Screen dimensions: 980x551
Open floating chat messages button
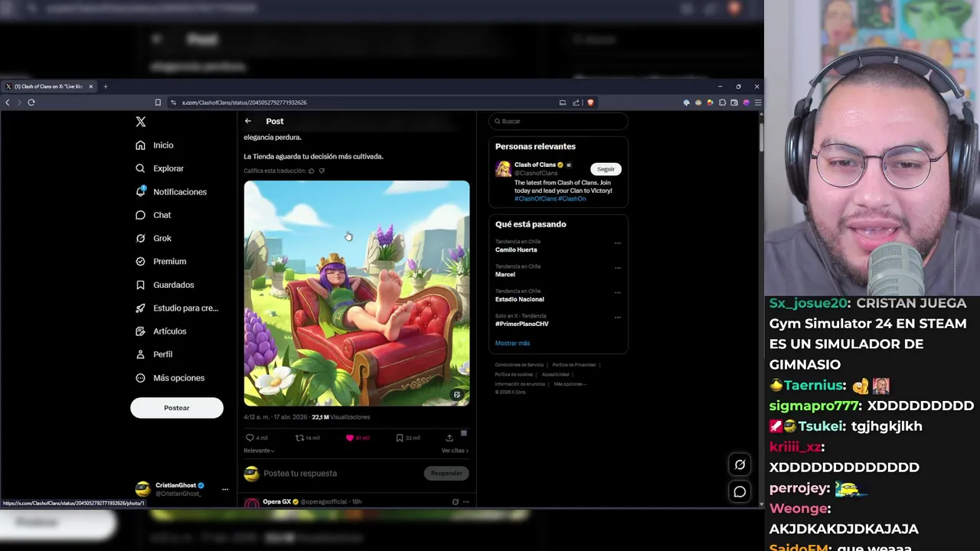pos(740,491)
